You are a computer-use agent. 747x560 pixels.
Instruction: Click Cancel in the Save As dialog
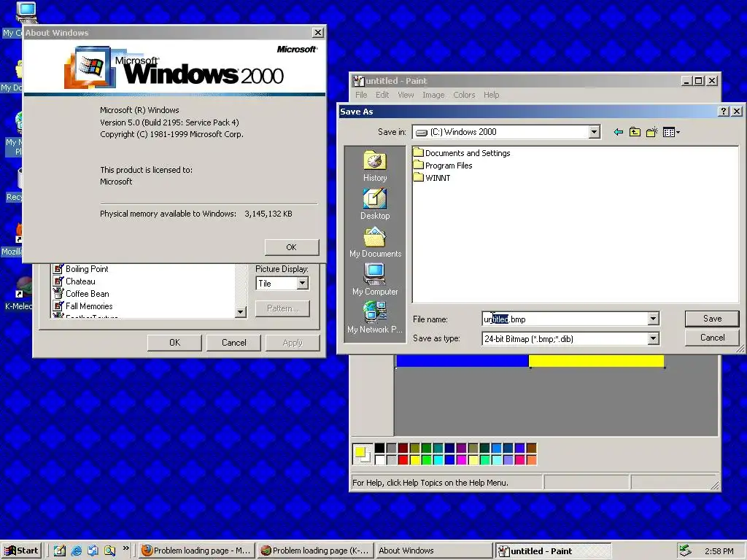pos(712,338)
